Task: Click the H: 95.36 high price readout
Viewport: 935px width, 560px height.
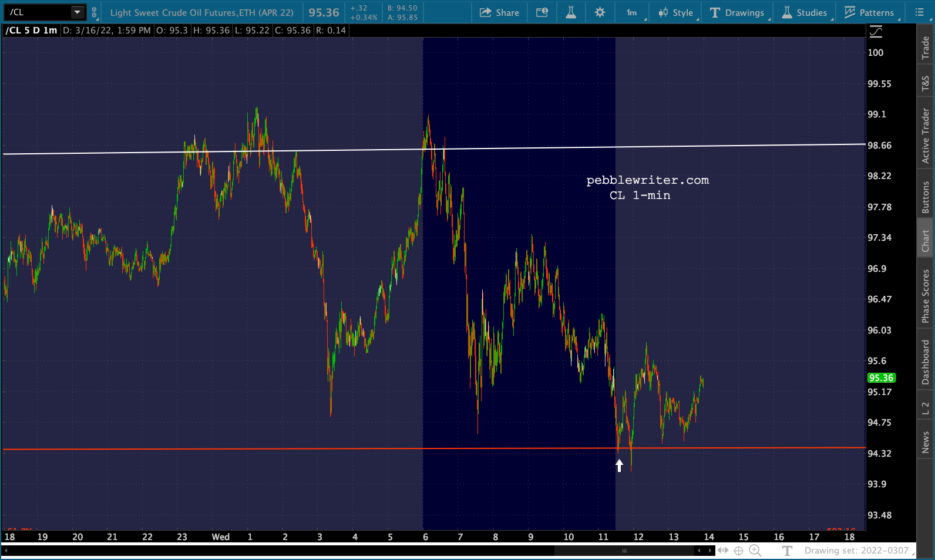Action: click(211, 31)
